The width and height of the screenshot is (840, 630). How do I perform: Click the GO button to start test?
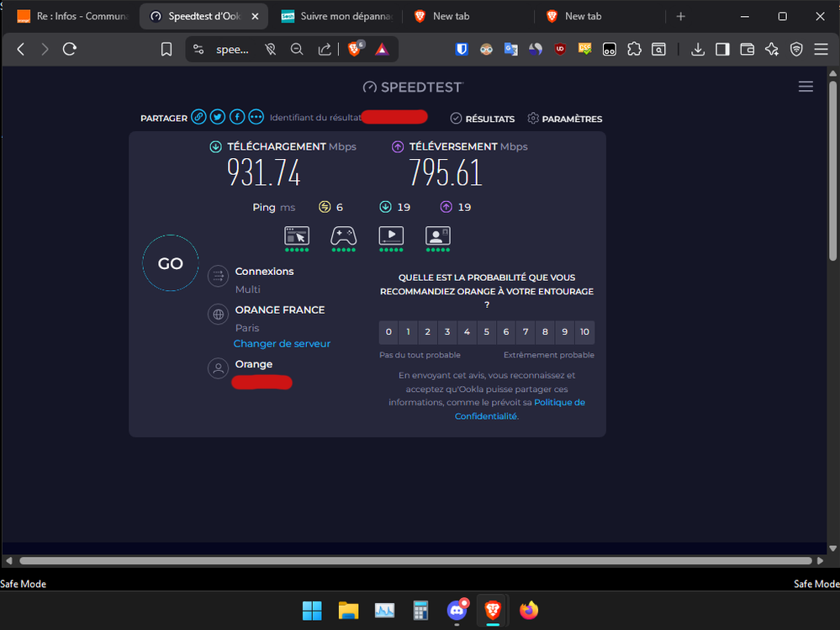(170, 263)
